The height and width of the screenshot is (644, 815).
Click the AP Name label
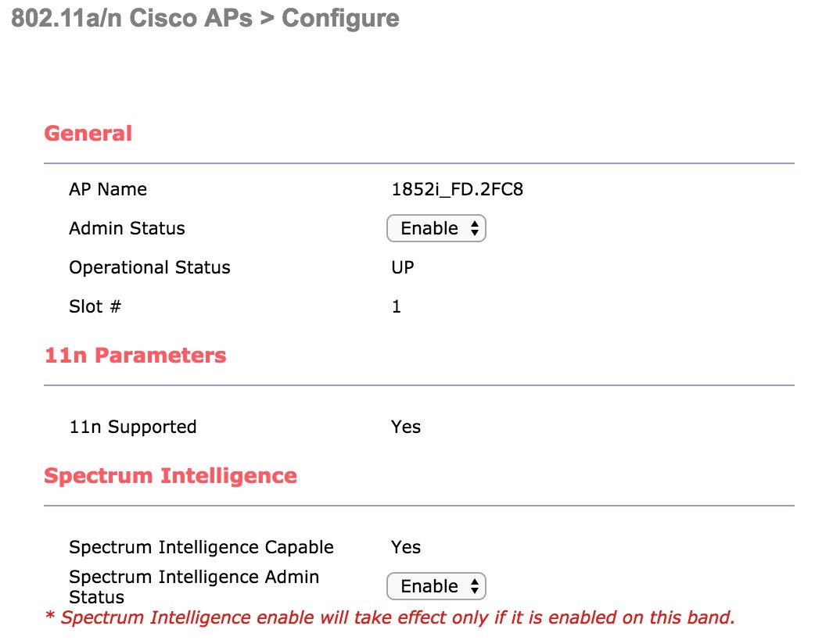[x=108, y=189]
